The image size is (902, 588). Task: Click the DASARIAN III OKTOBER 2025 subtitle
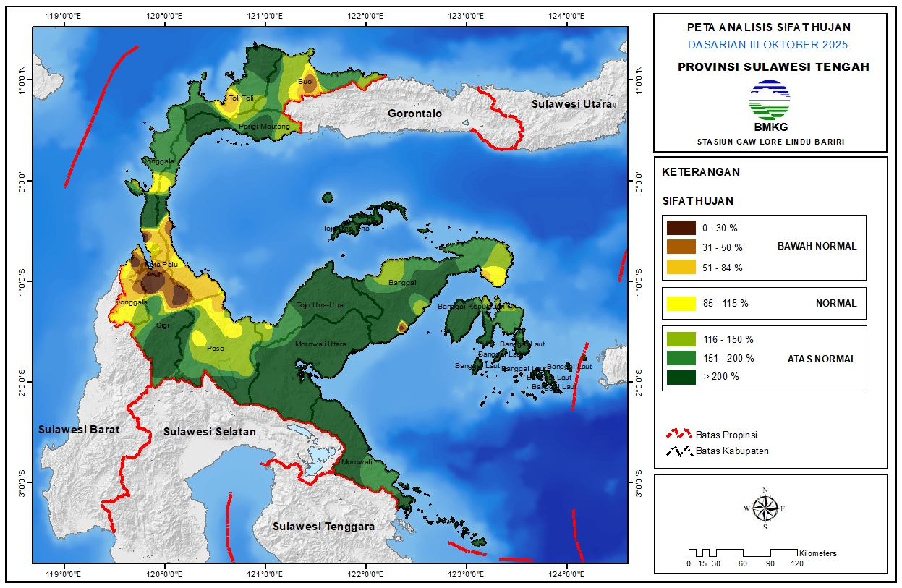coord(767,45)
